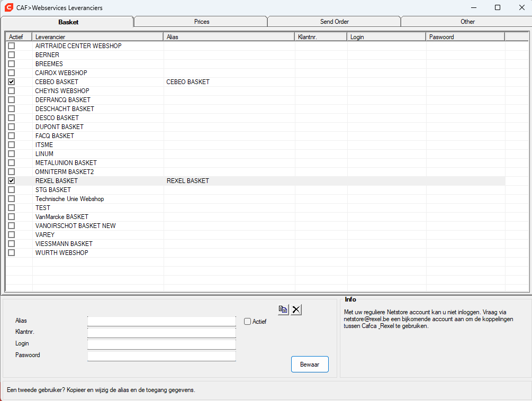This screenshot has width=532, height=401.
Task: Click the copy alias icon button
Action: [283, 309]
